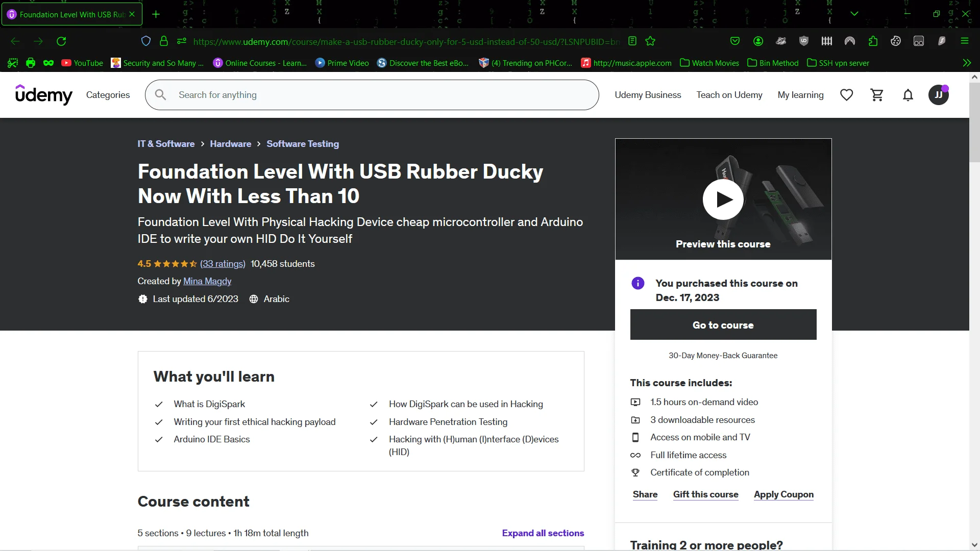Click the Udemy logo
This screenshot has width=980, height=551.
coord(44,95)
